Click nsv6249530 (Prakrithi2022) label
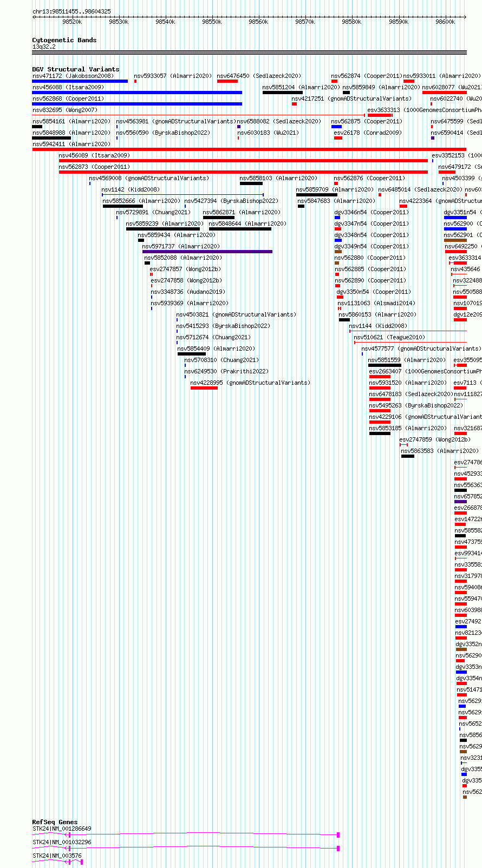482x868 pixels. tap(226, 371)
